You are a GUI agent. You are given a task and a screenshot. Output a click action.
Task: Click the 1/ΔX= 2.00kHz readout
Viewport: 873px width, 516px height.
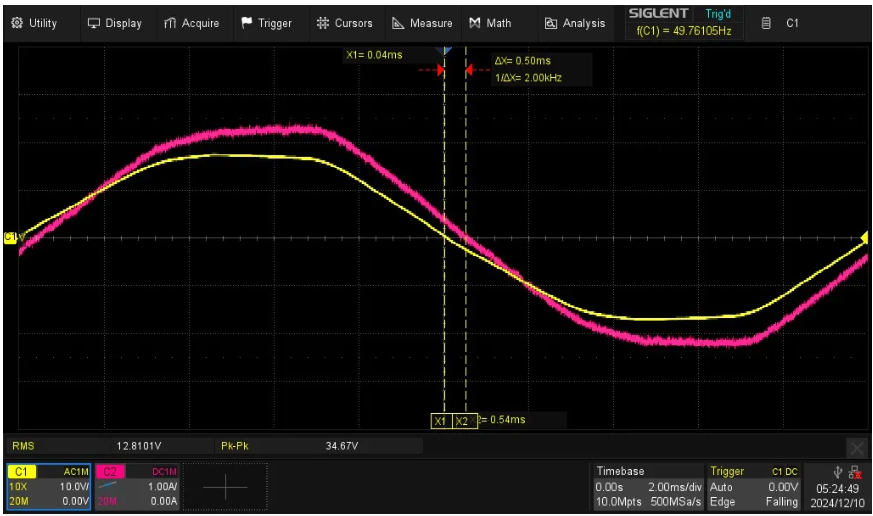528,78
